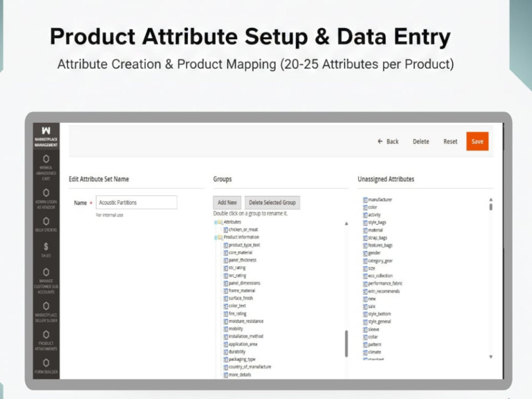Select stc_rating attribute

[235, 268]
